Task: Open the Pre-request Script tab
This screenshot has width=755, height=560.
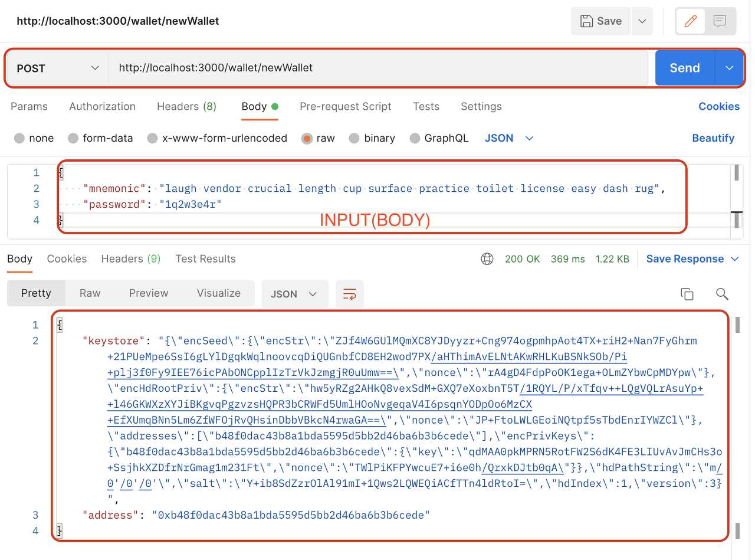Action: (x=346, y=107)
